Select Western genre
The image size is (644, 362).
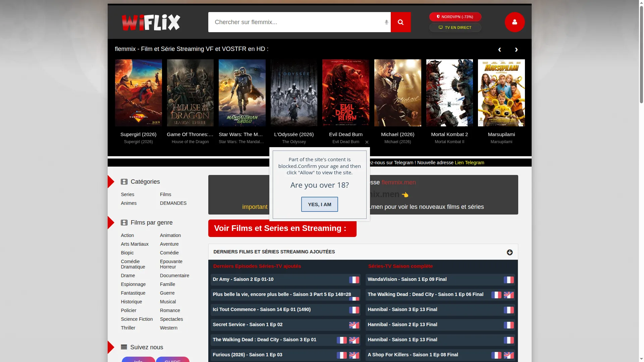[168, 328]
